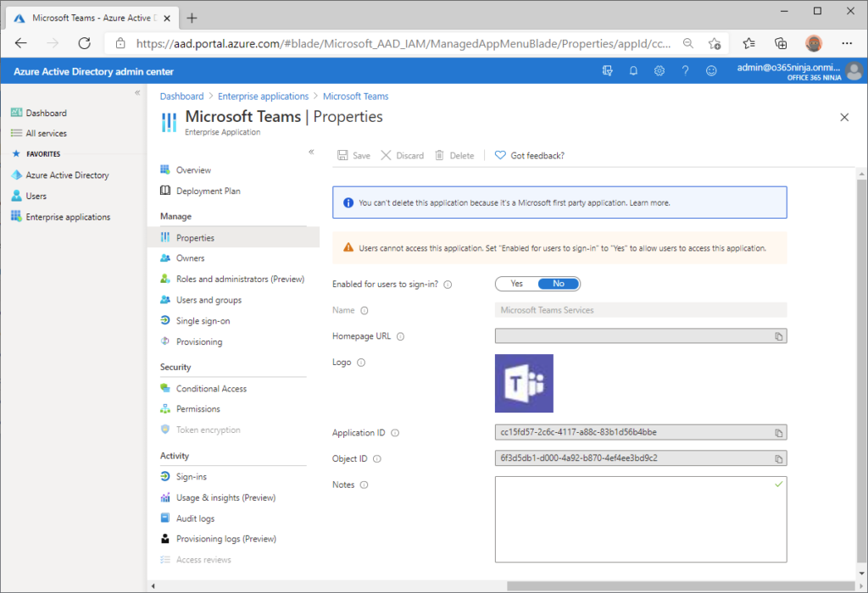Open notifications bell icon in header
This screenshot has height=593, width=868.
633,71
